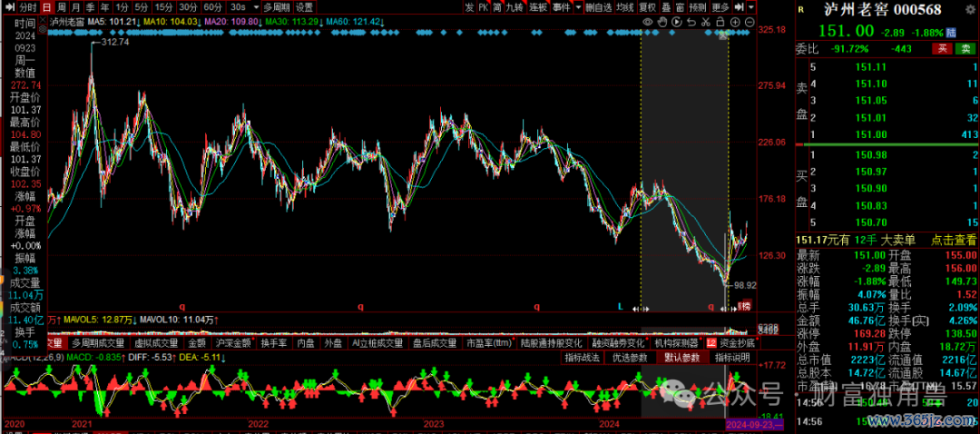
Task: Switch to 30分 minute chart
Action: (x=188, y=7)
